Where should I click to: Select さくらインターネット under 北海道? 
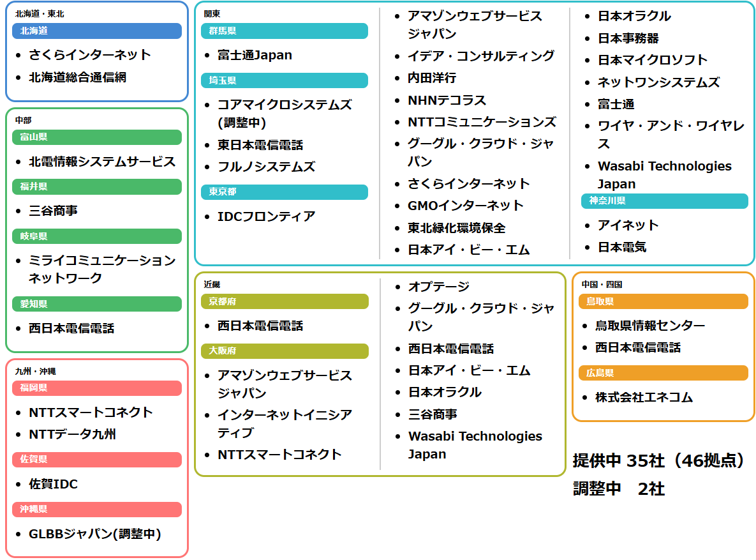[x=90, y=55]
